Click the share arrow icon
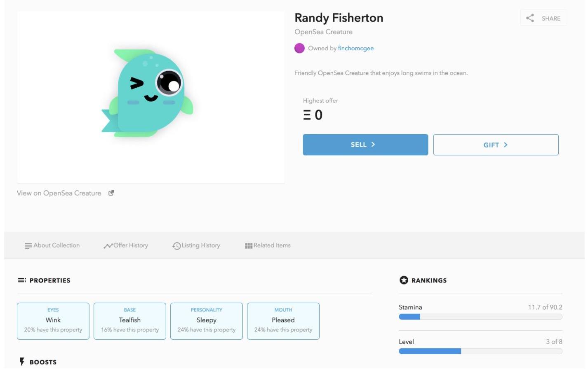 530,18
